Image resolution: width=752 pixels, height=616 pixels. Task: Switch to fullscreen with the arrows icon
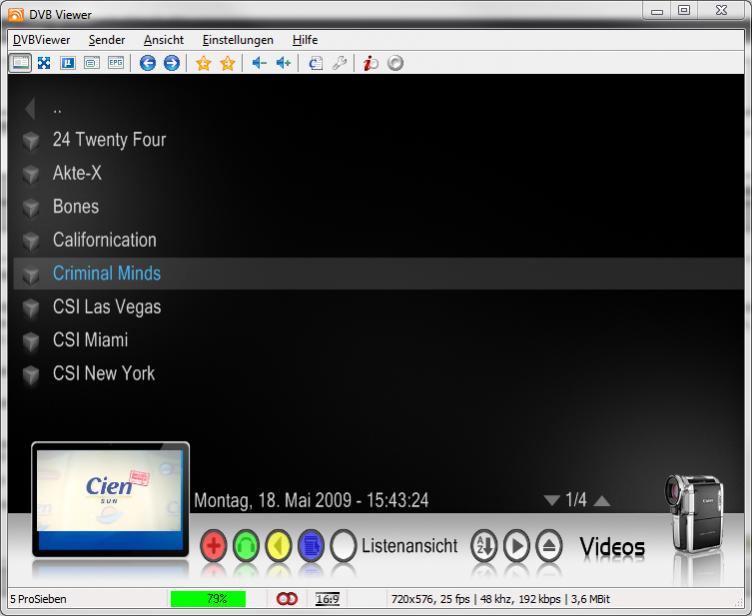[44, 63]
